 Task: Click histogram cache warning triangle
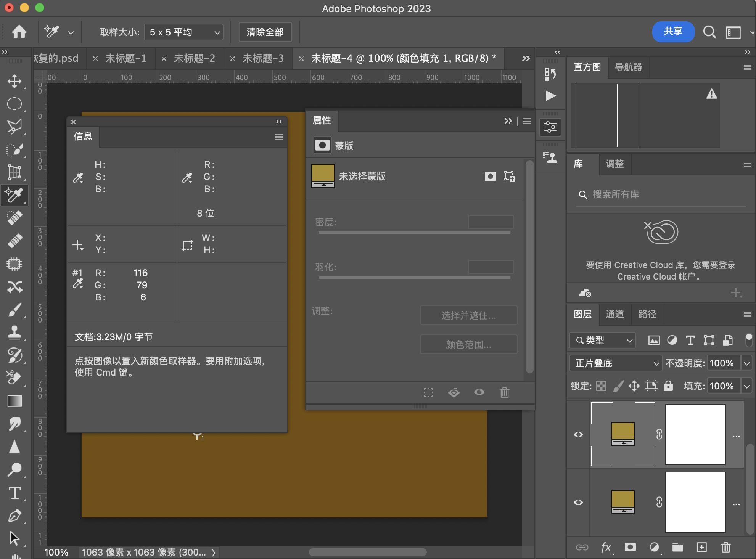coord(711,94)
